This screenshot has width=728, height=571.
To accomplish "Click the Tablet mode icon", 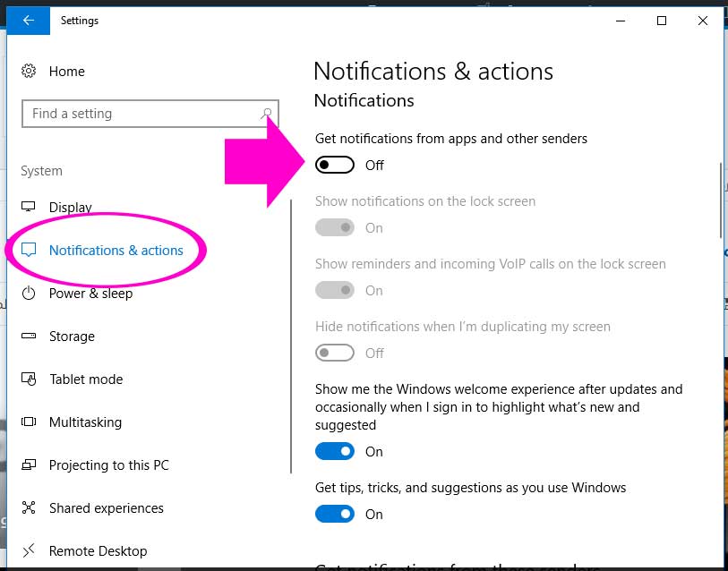I will (29, 379).
